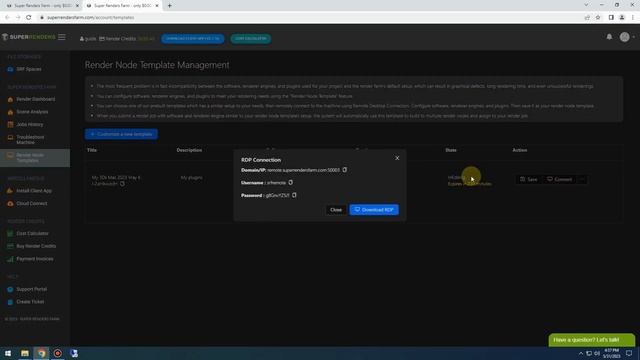
Task: Download the RDP file
Action: pos(374,210)
